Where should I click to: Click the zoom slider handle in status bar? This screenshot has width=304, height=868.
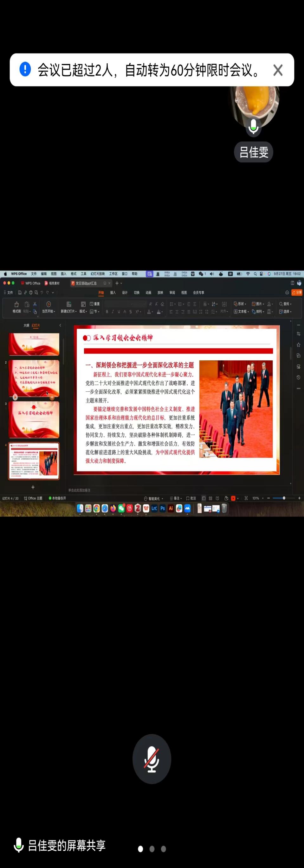tap(284, 498)
